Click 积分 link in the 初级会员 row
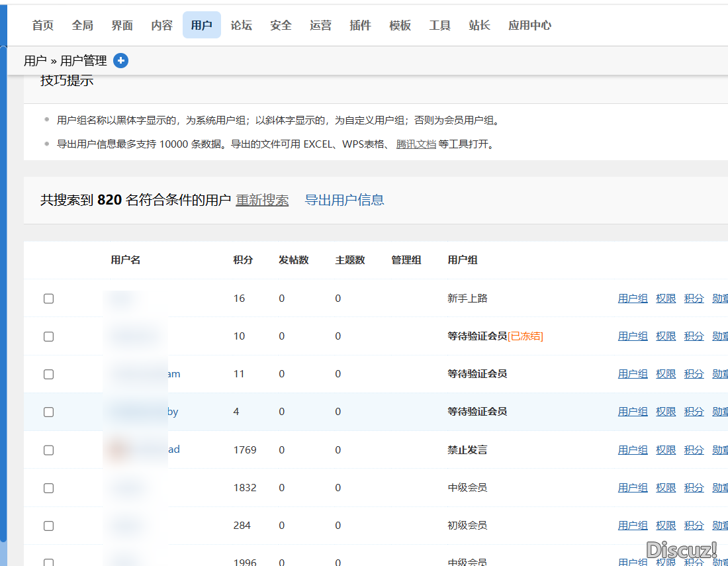 coord(694,526)
